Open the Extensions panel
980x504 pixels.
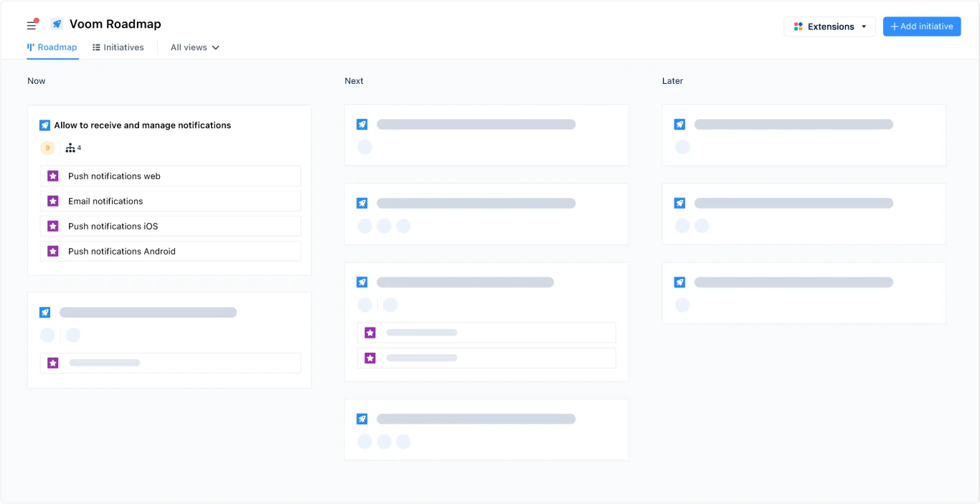[x=829, y=26]
